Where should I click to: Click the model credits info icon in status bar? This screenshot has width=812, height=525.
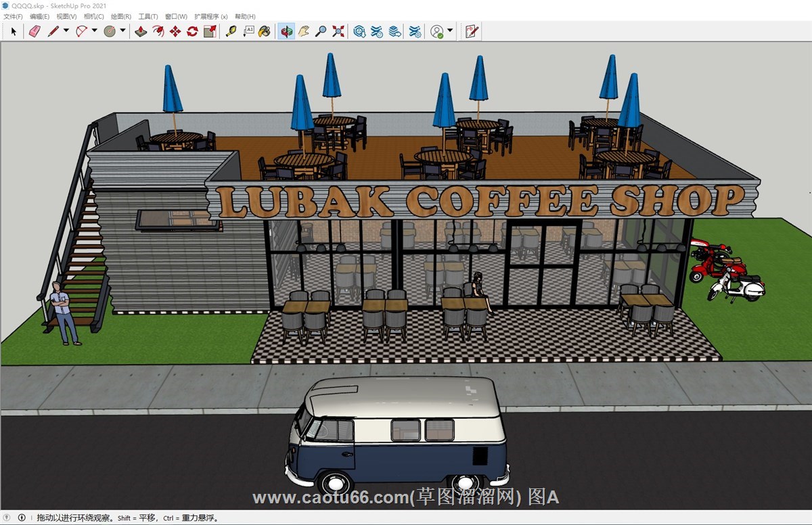point(21,518)
